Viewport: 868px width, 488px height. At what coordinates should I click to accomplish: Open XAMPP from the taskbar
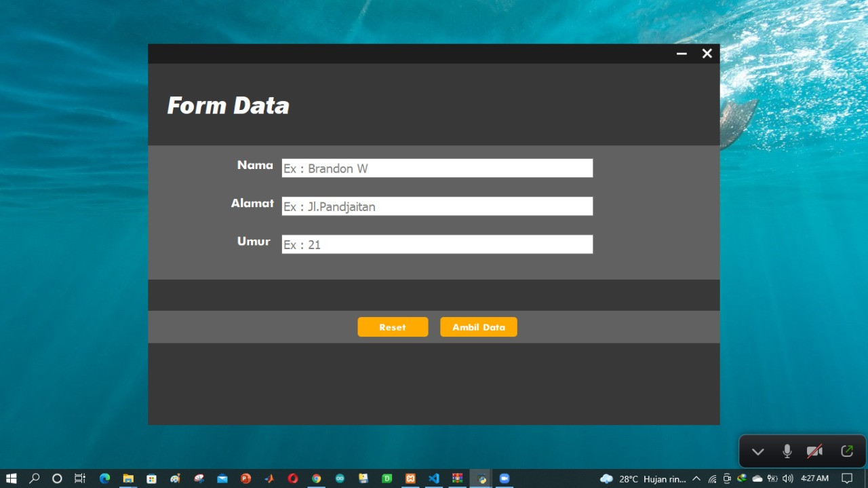[410, 478]
